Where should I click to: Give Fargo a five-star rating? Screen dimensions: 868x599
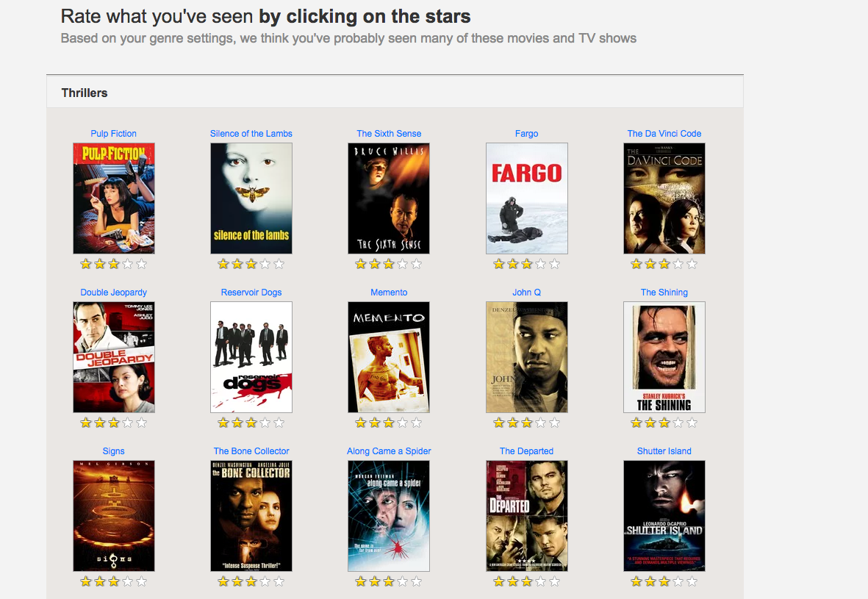[555, 264]
